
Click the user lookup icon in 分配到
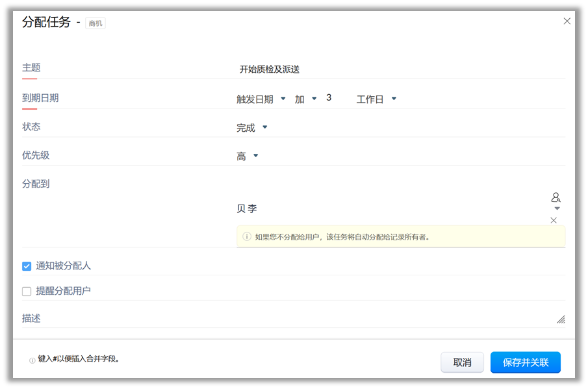pos(556,197)
